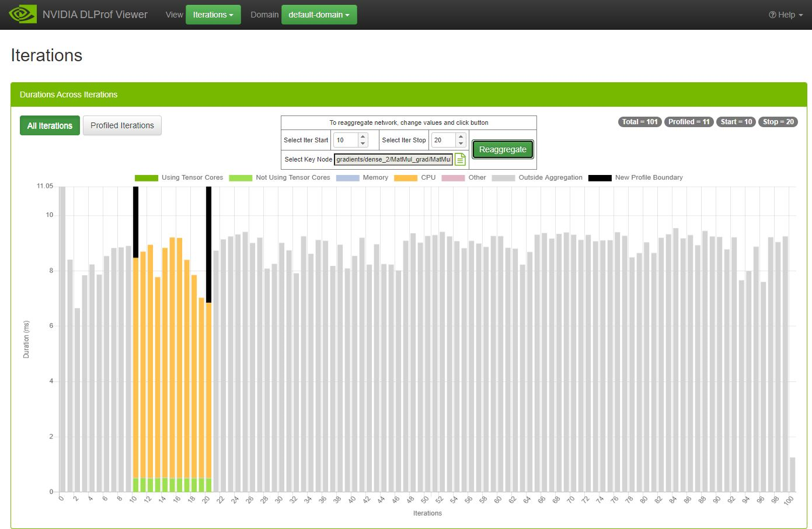The width and height of the screenshot is (812, 529).
Task: Toggle Outside Aggregation legend swatch
Action: pyautogui.click(x=503, y=178)
